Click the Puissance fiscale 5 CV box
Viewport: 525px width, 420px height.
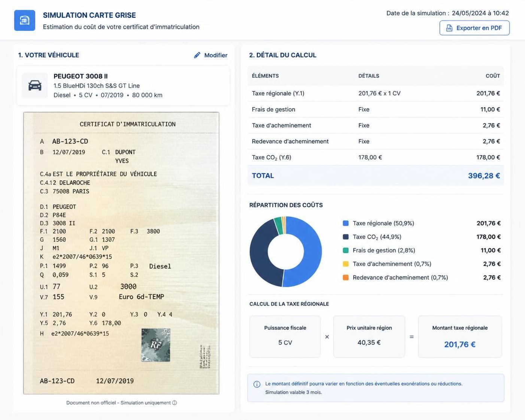(285, 337)
